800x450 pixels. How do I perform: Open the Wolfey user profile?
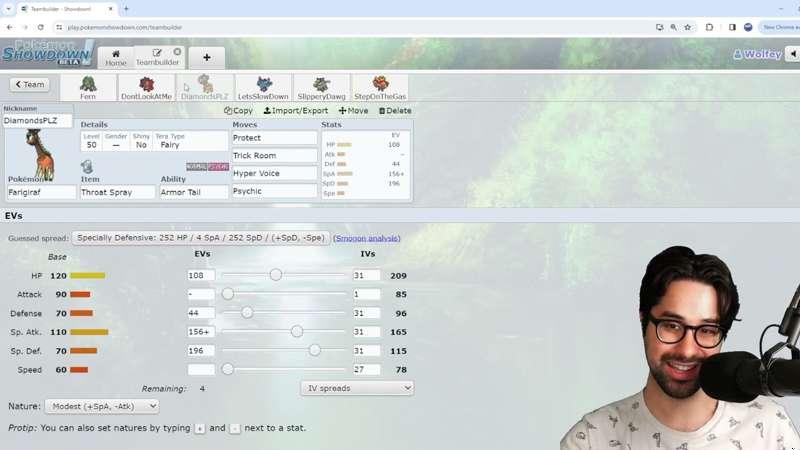pos(757,54)
